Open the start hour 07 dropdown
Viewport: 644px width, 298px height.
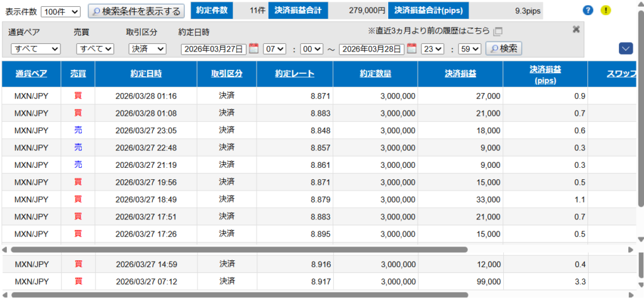point(274,49)
